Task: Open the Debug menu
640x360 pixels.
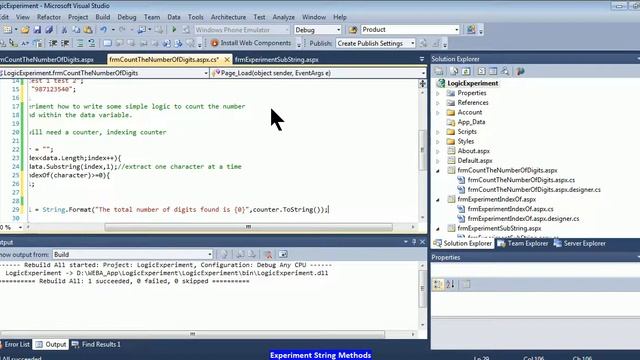Action: coord(127,17)
